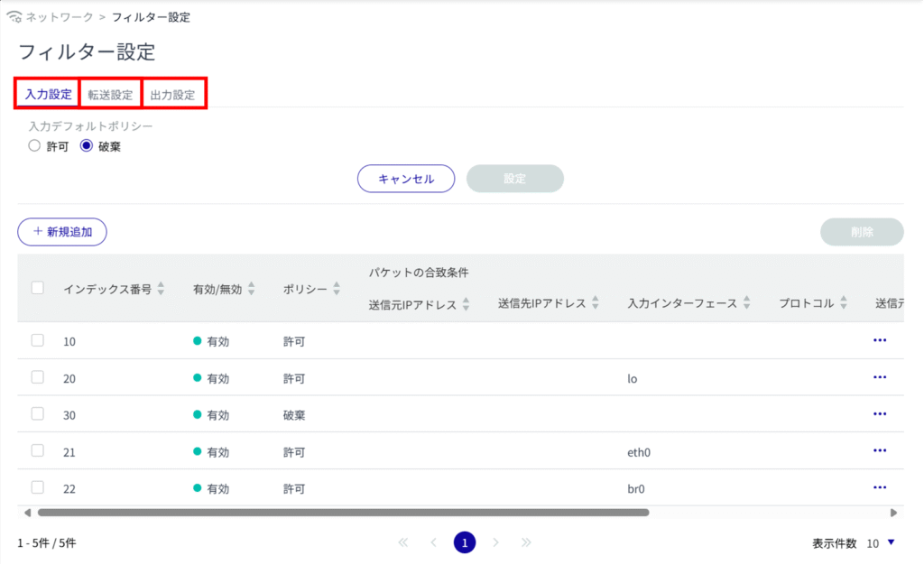Check the select-all checkbox in table header
This screenshot has height=565, width=924.
(x=38, y=288)
